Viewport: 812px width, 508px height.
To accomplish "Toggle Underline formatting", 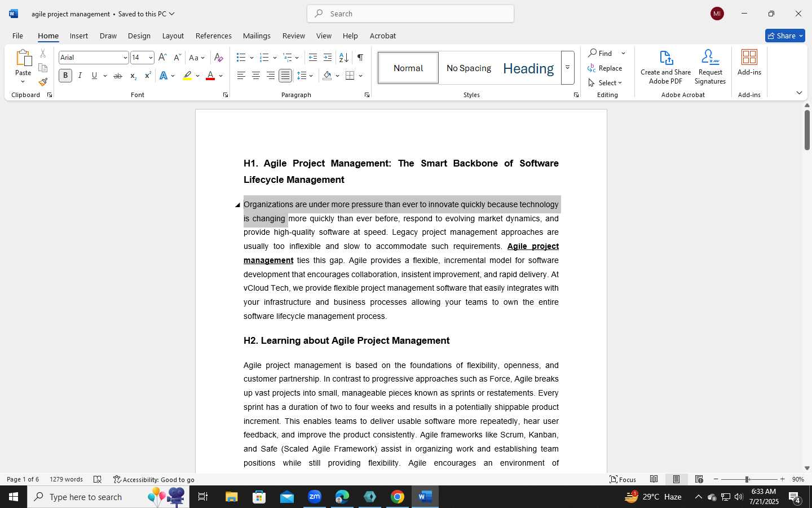I will pyautogui.click(x=94, y=76).
